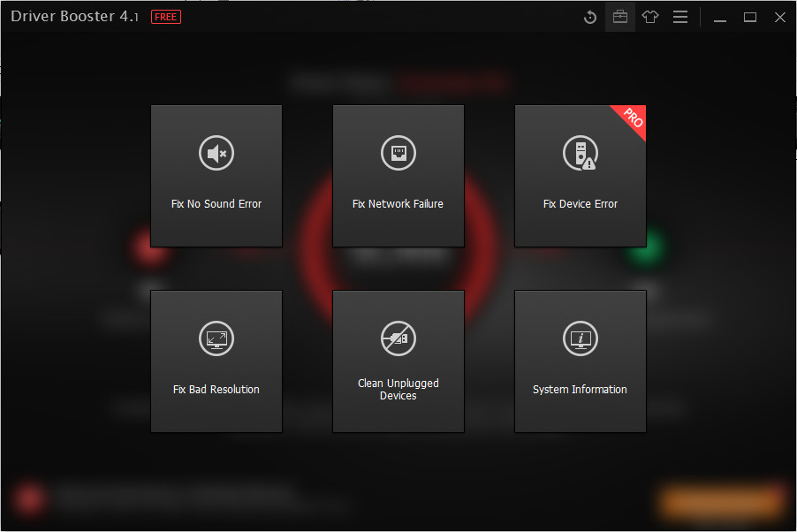Click the network icon inside Fix Network Failure tile
This screenshot has width=797, height=532.
coord(398,152)
